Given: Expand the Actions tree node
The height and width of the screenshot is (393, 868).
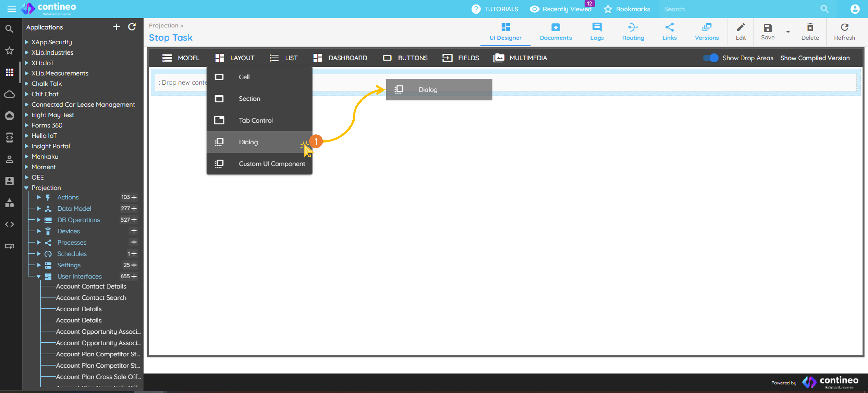Looking at the screenshot, I should pyautogui.click(x=39, y=197).
